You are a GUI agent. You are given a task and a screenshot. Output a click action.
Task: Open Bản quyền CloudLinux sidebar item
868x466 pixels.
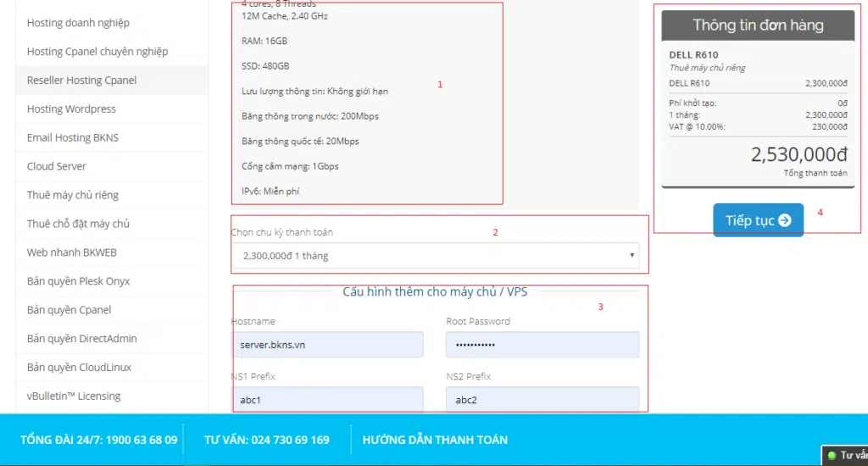(x=112, y=368)
